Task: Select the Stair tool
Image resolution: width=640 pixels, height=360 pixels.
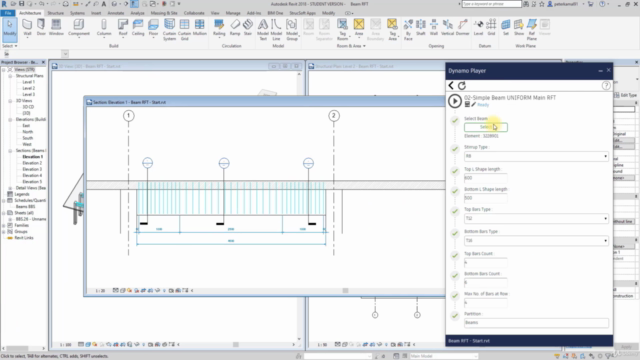Action: pyautogui.click(x=248, y=28)
